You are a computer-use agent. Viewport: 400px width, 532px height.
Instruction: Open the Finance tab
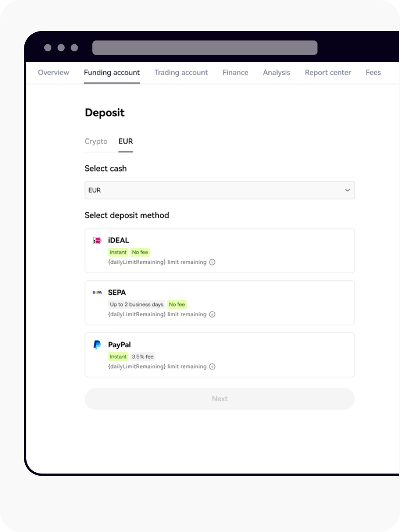pos(235,72)
